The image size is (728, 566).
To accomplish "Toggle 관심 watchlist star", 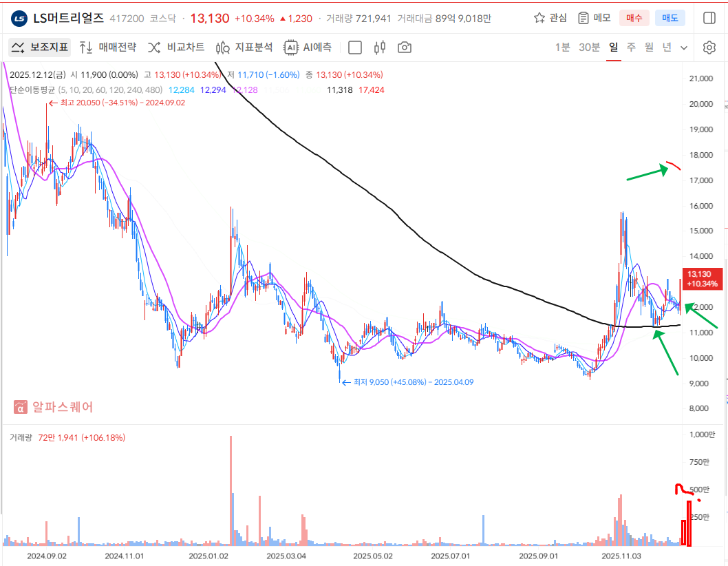I will click(x=550, y=18).
